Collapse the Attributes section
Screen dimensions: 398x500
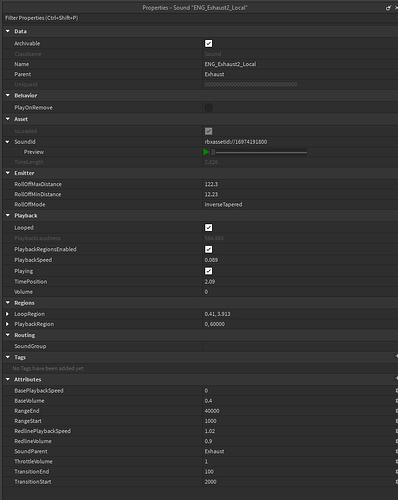point(8,379)
